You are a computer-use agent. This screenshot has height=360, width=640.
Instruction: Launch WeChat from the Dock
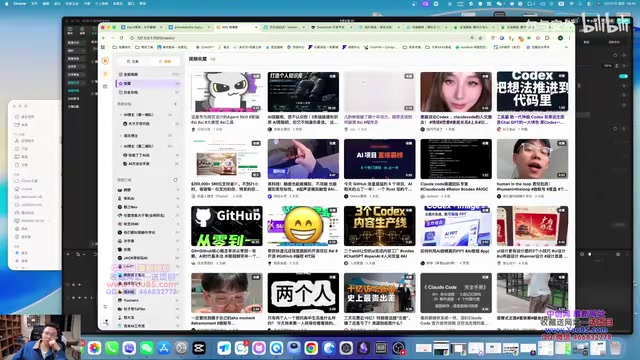[x=147, y=348]
